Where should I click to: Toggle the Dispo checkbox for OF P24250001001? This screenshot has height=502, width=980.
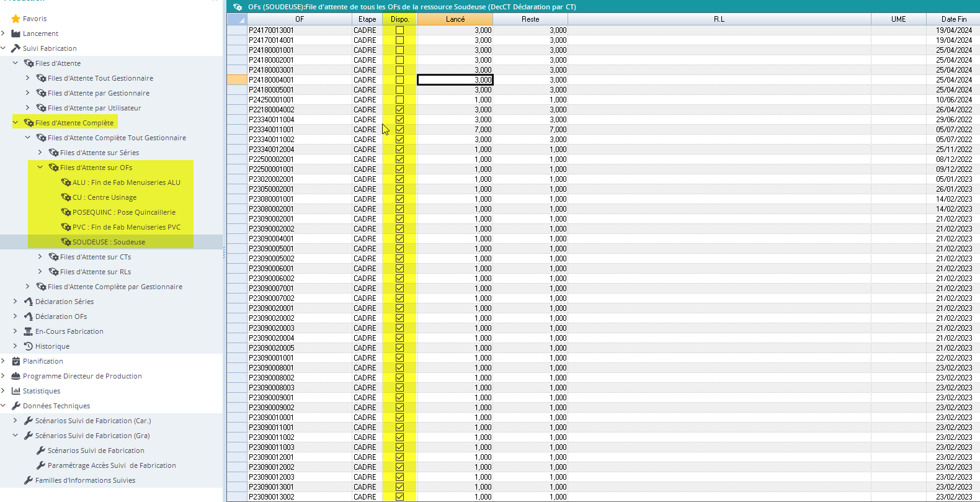399,99
